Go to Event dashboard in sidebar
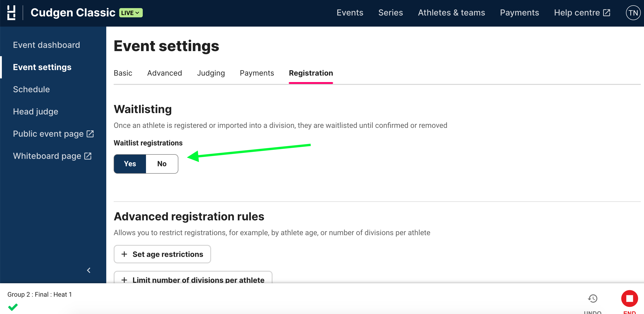 [46, 45]
